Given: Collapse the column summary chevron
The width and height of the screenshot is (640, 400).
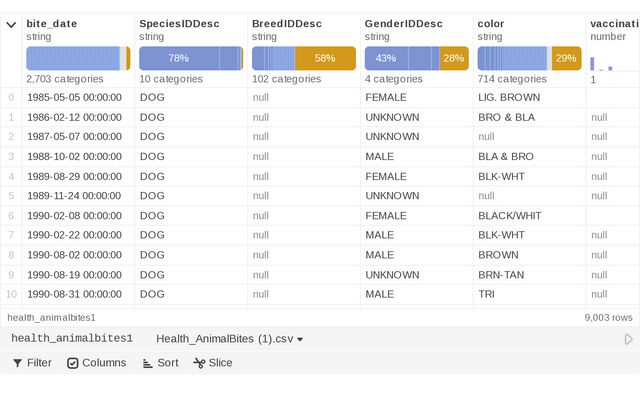Looking at the screenshot, I should 11,24.
